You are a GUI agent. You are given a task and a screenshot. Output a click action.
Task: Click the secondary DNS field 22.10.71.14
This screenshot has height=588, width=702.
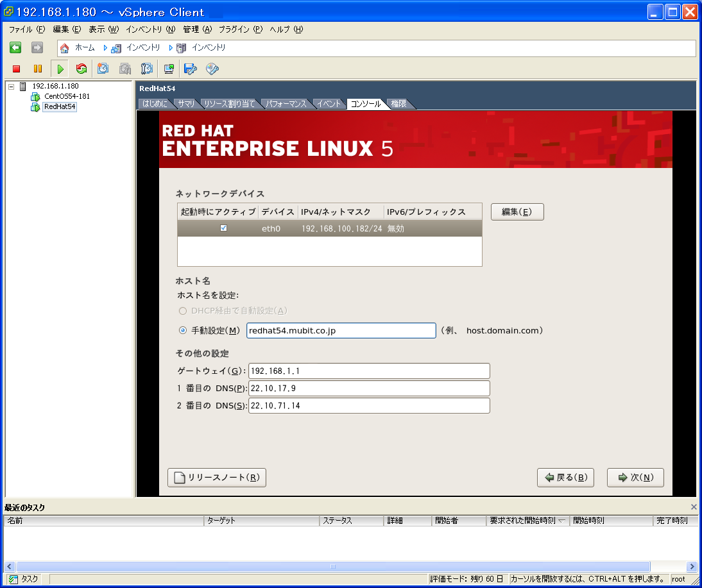(x=369, y=406)
